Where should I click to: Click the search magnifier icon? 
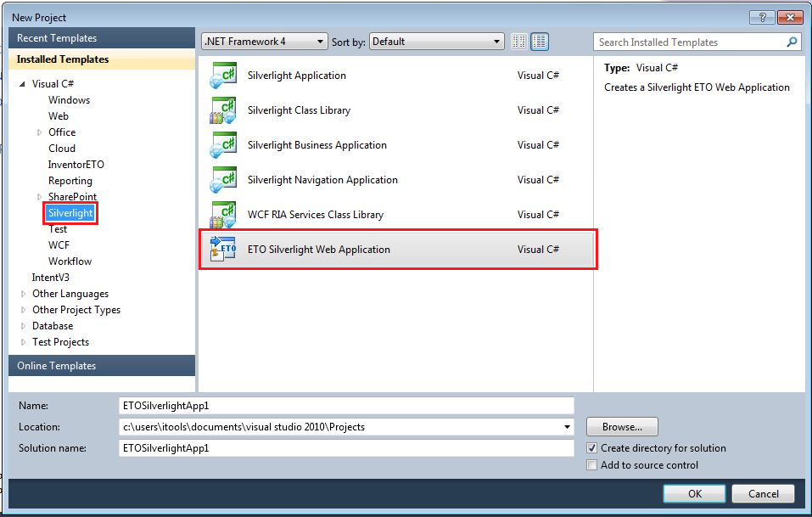792,42
